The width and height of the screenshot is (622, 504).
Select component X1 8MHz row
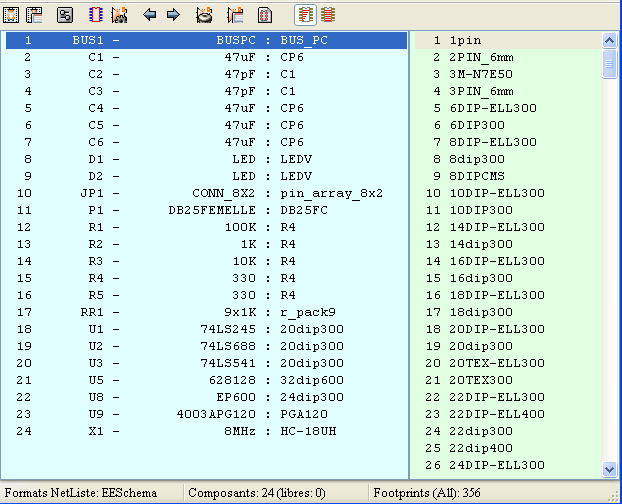[206, 431]
